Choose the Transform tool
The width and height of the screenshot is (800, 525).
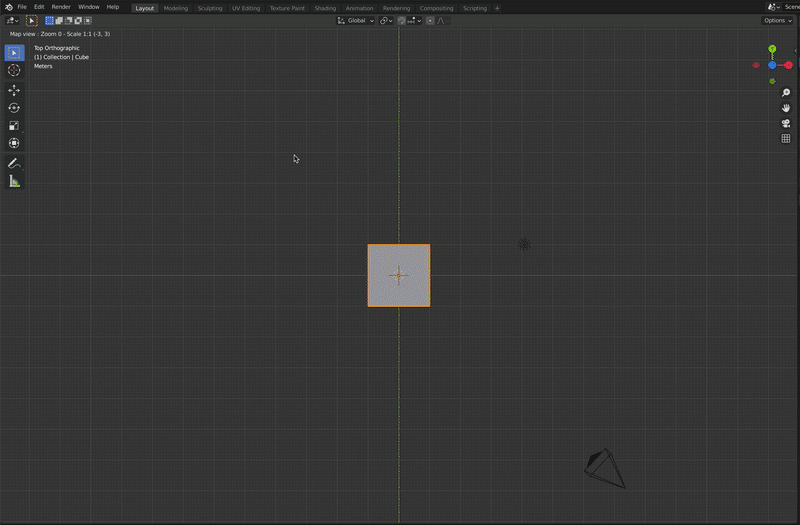pos(14,143)
